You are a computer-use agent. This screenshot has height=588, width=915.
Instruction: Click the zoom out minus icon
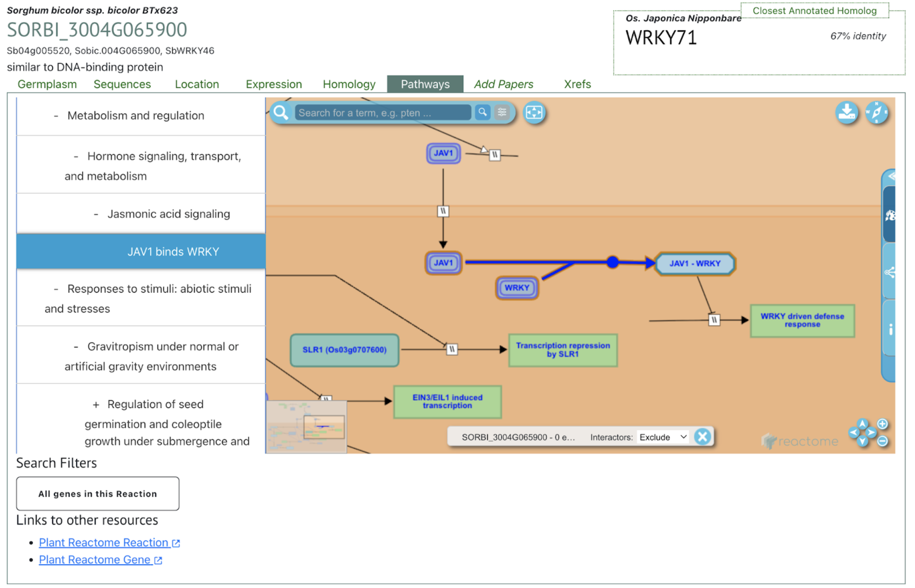click(882, 441)
